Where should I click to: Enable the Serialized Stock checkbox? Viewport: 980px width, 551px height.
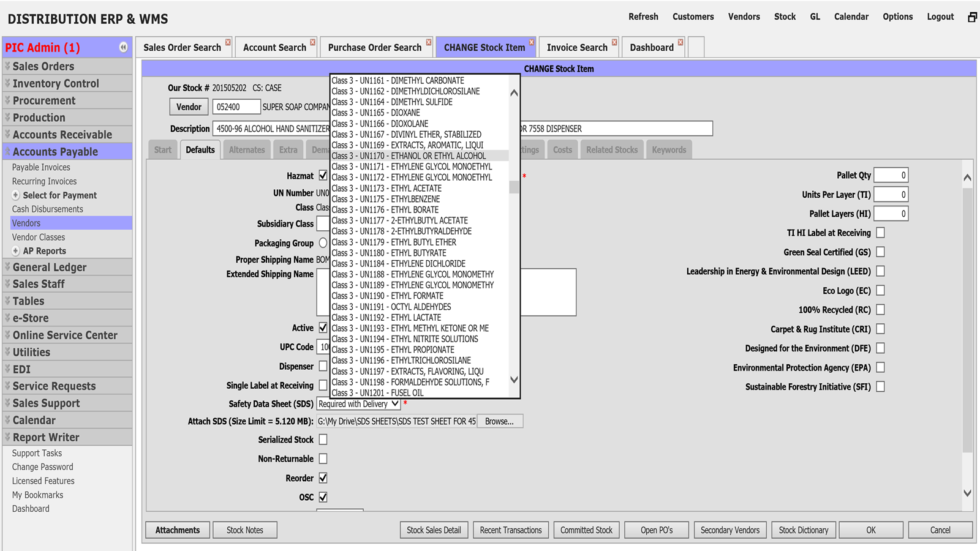(x=323, y=440)
